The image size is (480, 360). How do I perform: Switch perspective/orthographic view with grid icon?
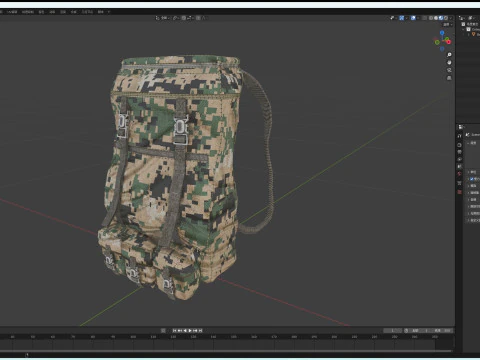449,78
